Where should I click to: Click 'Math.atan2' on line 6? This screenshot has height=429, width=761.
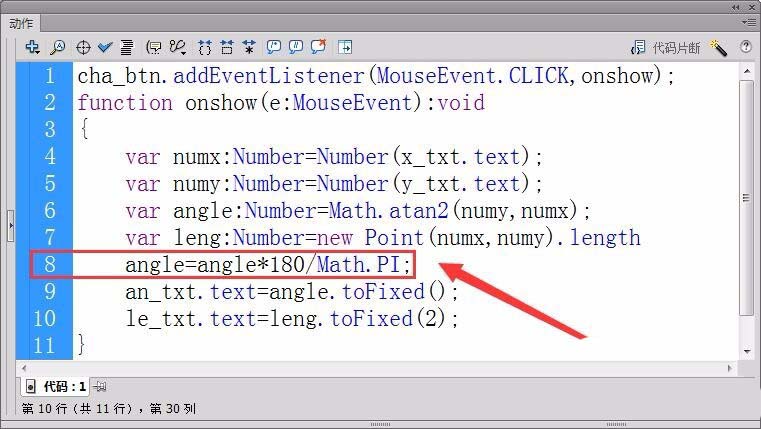click(x=388, y=211)
